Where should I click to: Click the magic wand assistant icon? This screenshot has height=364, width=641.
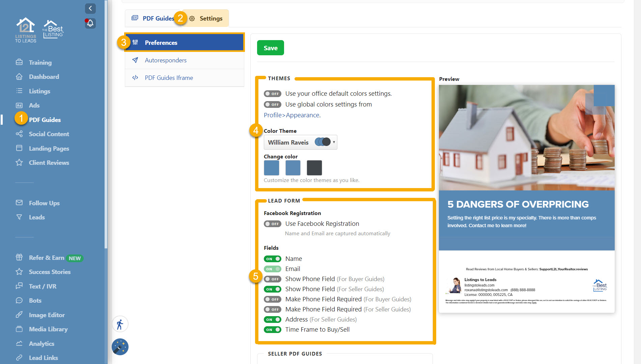[x=120, y=347]
